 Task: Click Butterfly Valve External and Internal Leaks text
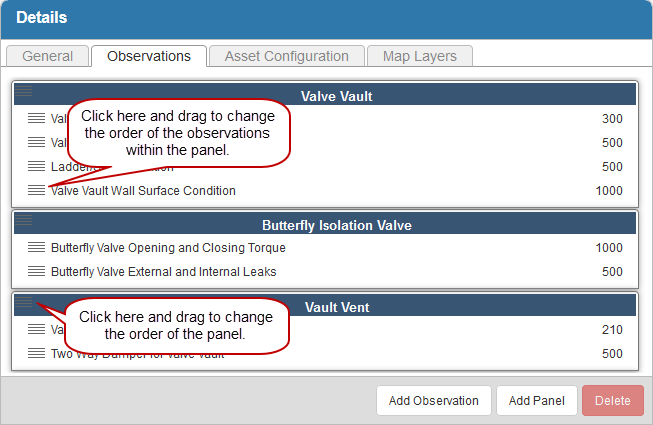(x=163, y=271)
